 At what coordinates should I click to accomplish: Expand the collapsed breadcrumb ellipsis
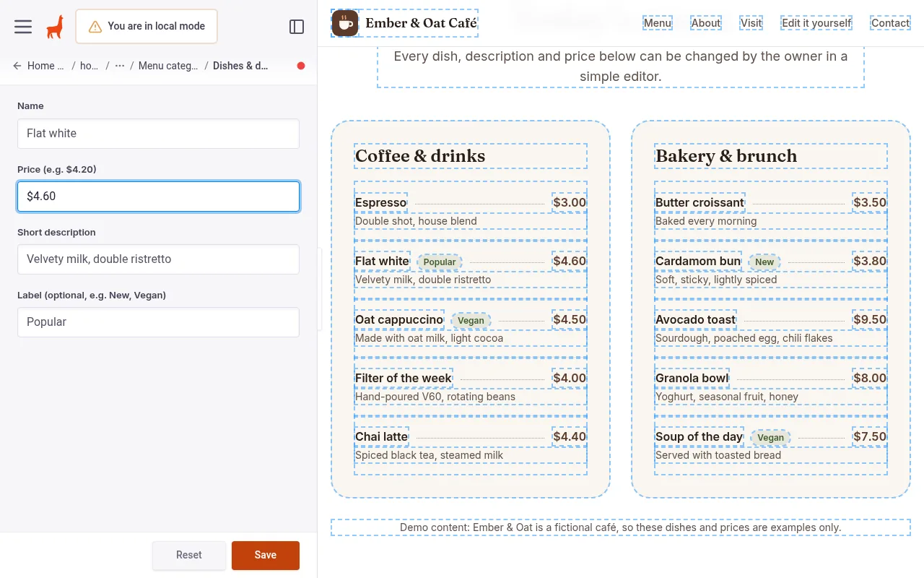click(x=120, y=66)
